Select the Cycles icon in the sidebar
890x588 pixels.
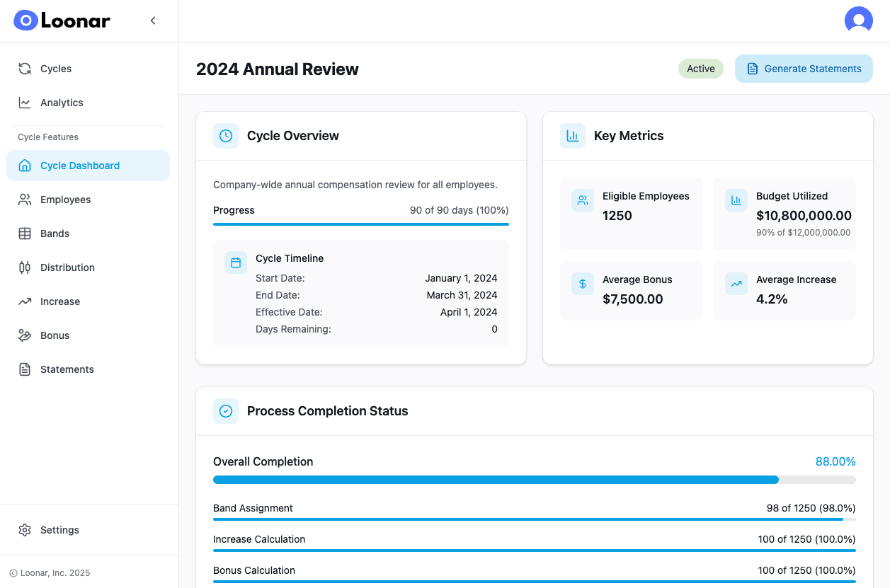[x=24, y=69]
